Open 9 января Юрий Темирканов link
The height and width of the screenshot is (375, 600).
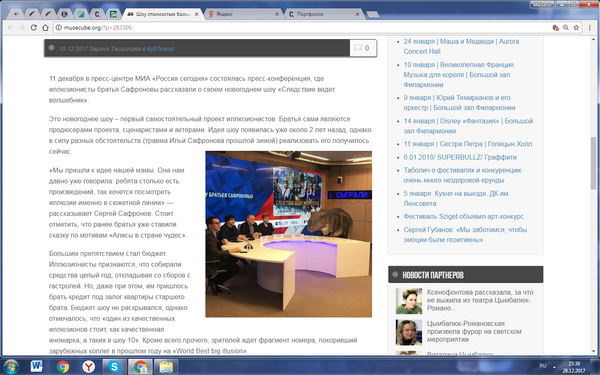coord(459,103)
